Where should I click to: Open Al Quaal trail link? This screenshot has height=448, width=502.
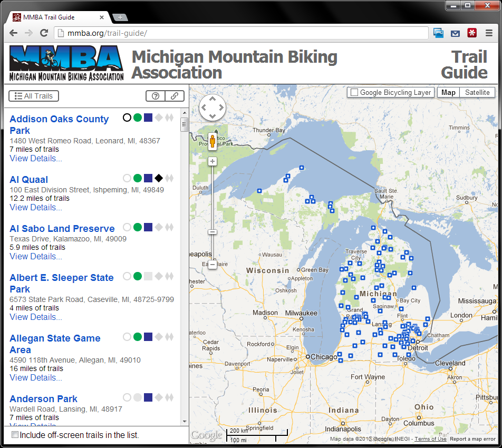(x=29, y=180)
